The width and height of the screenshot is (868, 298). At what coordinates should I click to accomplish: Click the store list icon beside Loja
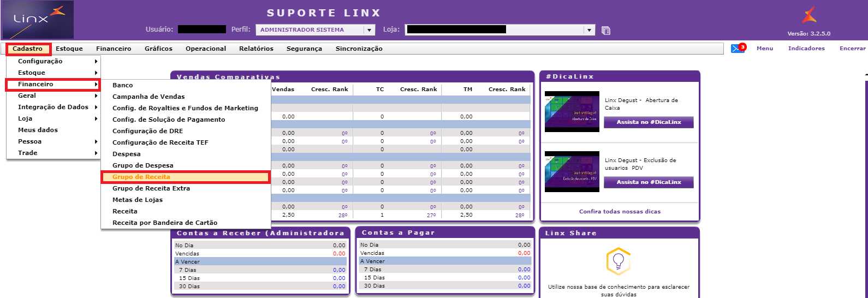point(606,31)
